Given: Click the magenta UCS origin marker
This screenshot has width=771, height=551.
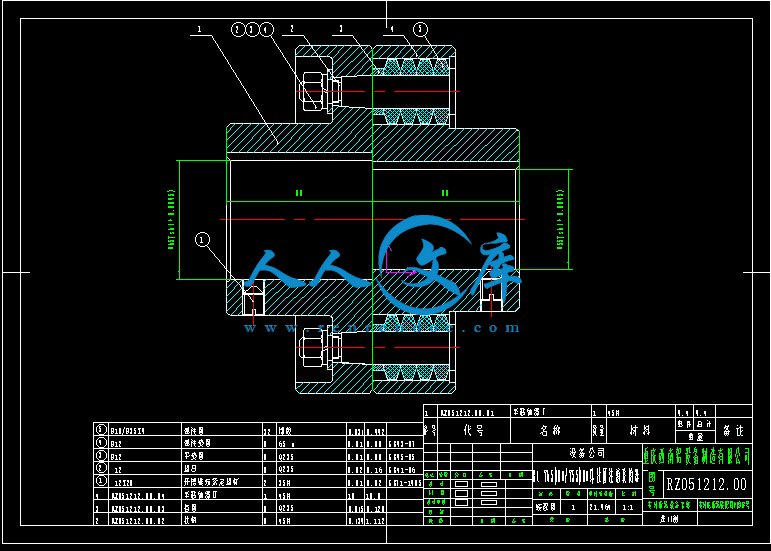Looking at the screenshot, I should pyautogui.click(x=386, y=270).
